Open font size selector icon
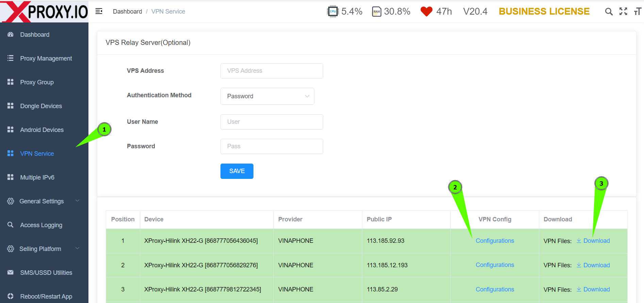This screenshot has height=303, width=644. [x=638, y=12]
